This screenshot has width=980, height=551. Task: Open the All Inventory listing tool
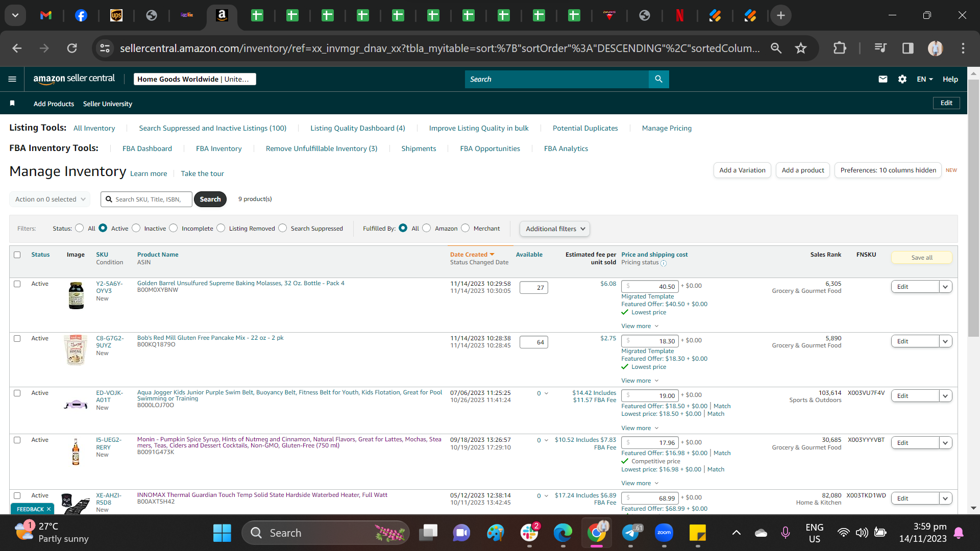pos(94,128)
